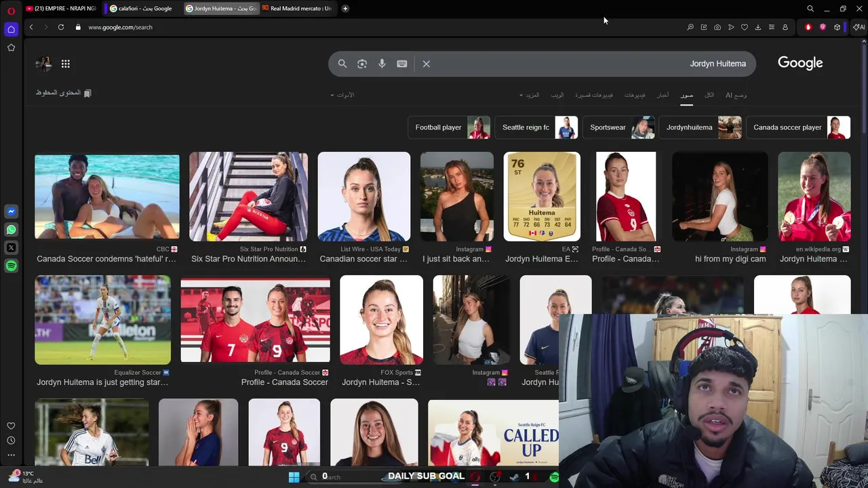The image size is (868, 488).
Task: Click the Opera sidebar home icon
Action: pos(11,29)
